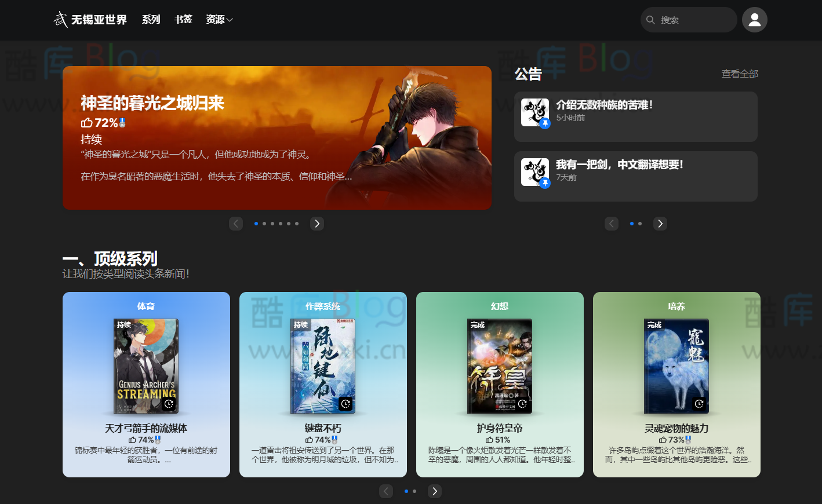This screenshot has width=822, height=504.
Task: Click the clock icon on 天才弓箭手的流媒体 cover
Action: click(169, 404)
